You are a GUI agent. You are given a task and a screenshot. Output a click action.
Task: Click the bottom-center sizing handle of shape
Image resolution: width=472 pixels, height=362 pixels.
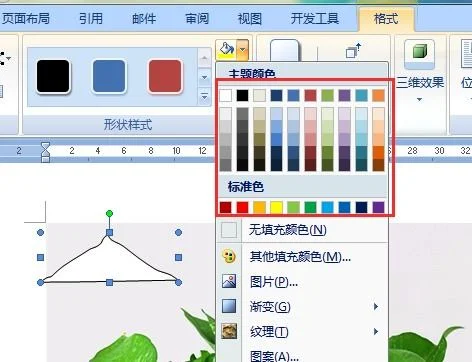tap(109, 283)
